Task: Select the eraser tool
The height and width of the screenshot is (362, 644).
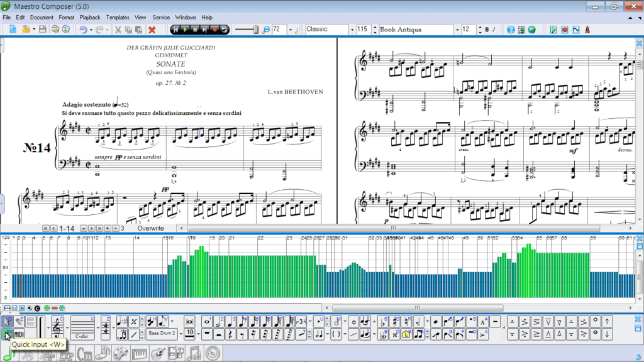Action: click(x=19, y=321)
